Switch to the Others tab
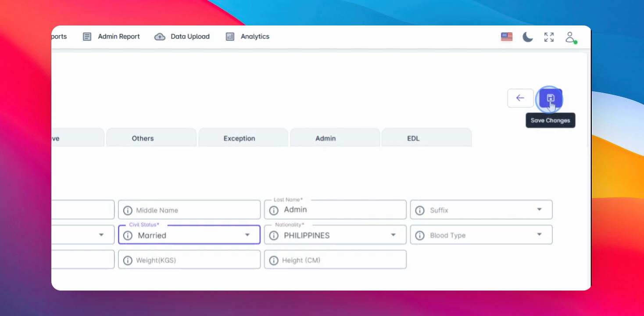 151,138
